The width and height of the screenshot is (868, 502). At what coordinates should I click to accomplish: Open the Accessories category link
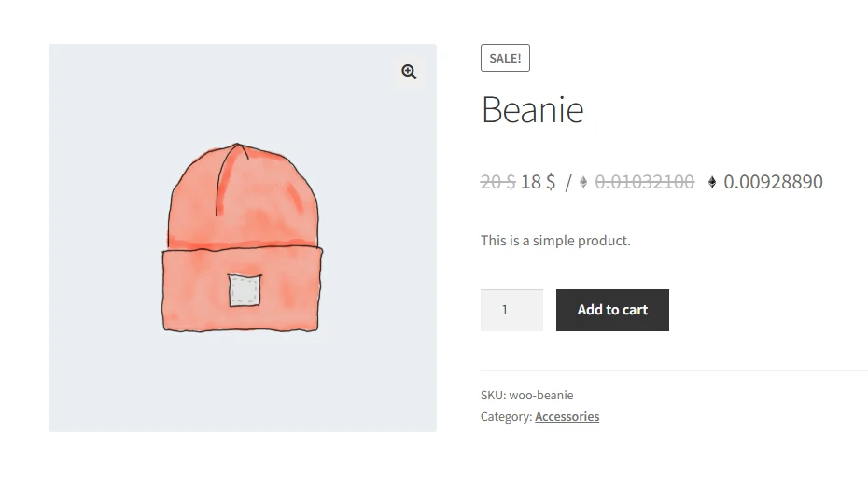pos(567,417)
